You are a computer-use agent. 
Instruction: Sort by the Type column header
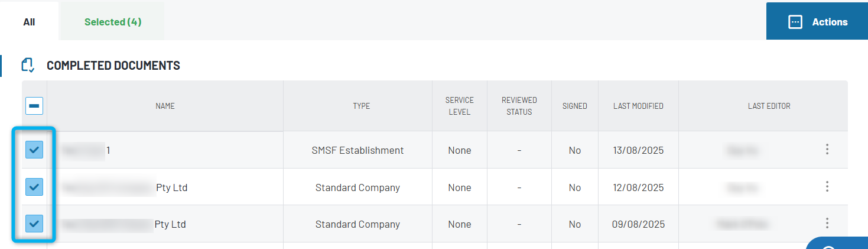click(x=361, y=106)
